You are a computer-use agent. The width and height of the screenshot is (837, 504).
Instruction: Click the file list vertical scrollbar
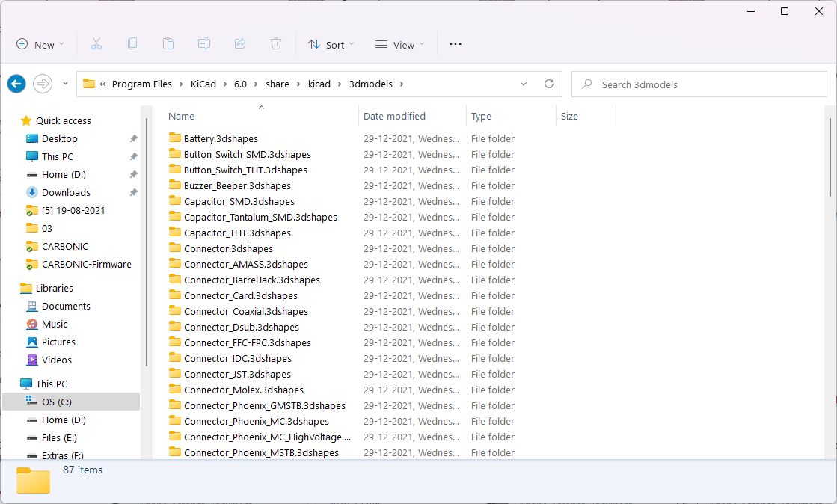(x=830, y=157)
